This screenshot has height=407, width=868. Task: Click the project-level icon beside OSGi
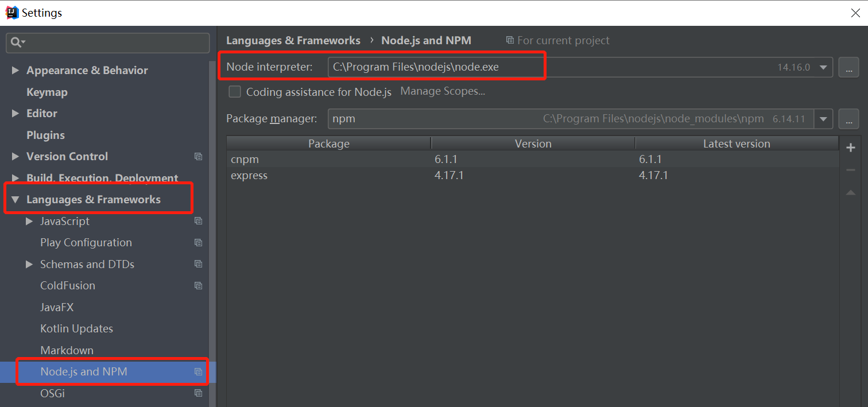(198, 393)
